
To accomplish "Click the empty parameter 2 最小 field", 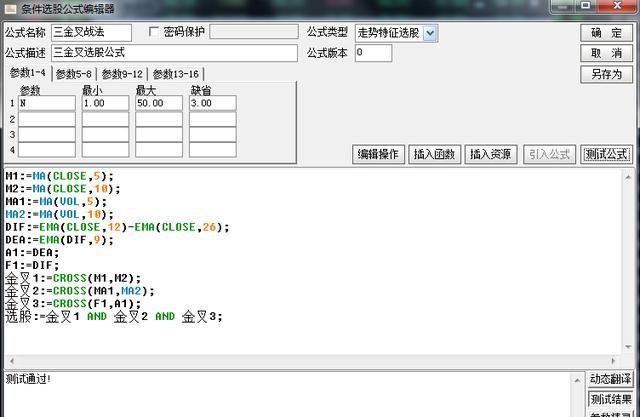I will tap(105, 119).
